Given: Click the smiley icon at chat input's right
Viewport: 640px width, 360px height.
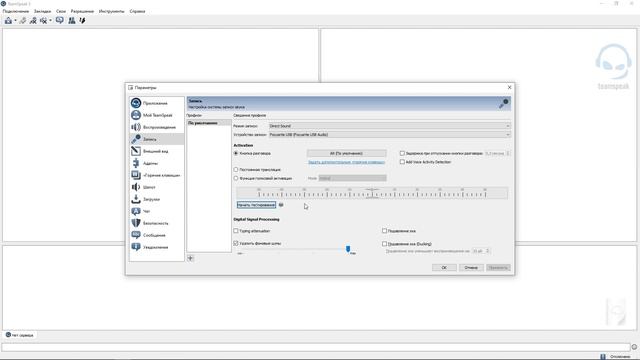Looking at the screenshot, I should tap(634, 347).
